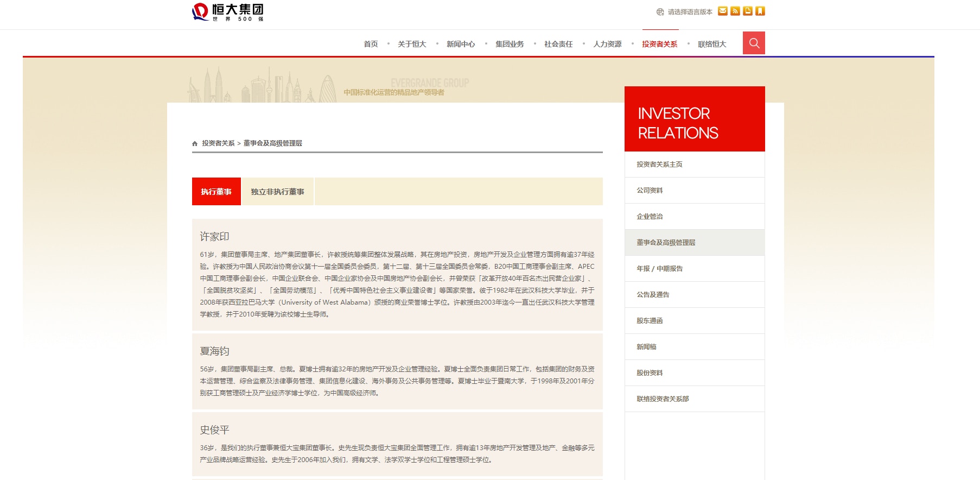Image resolution: width=980 pixels, height=480 pixels.
Task: Open 年报 / 中期报告 sidebar link
Action: pos(695,269)
